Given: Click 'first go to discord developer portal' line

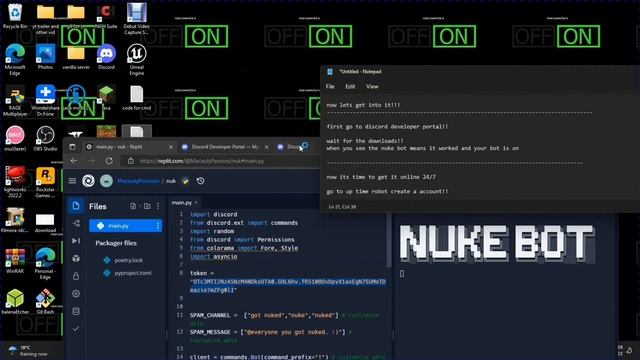Looking at the screenshot, I should pyautogui.click(x=387, y=127).
